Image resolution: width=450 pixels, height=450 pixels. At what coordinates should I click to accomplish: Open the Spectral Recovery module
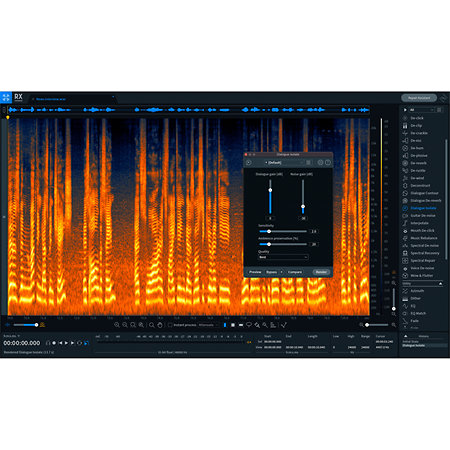[421, 253]
